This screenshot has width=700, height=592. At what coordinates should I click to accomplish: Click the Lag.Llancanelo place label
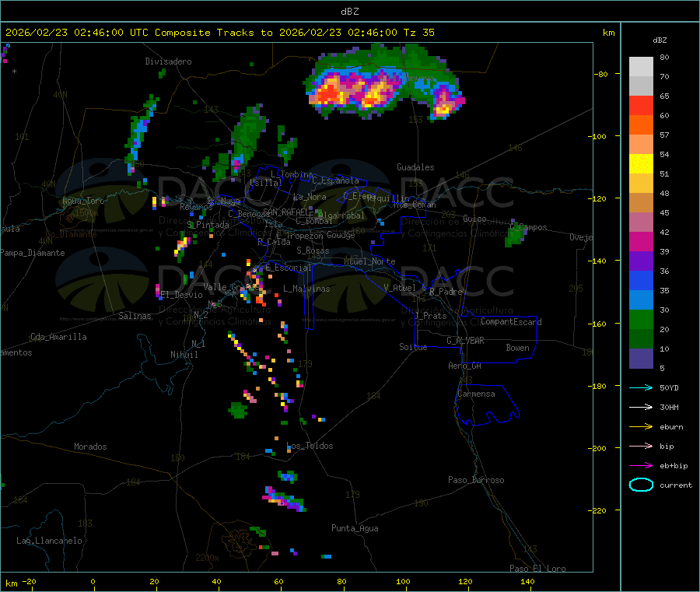50,541
